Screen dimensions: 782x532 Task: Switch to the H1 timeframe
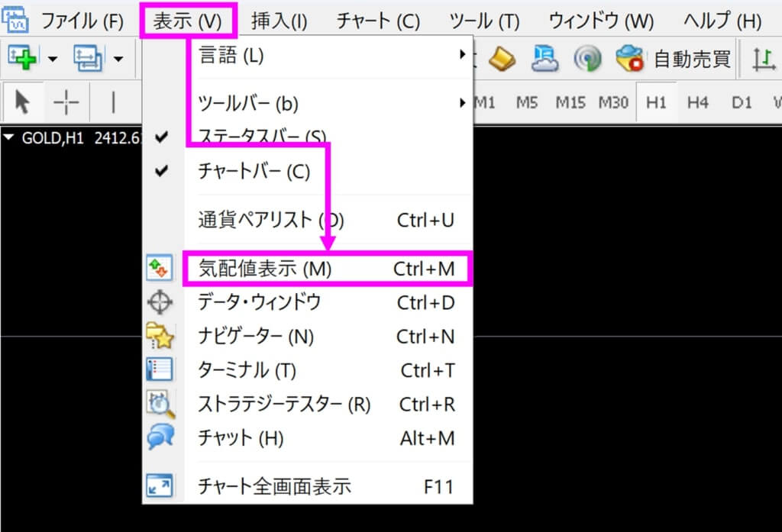pyautogui.click(x=656, y=103)
